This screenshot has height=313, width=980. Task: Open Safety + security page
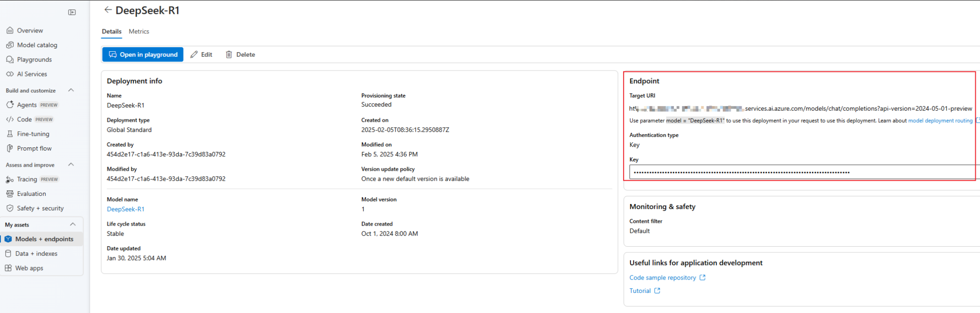tap(41, 208)
